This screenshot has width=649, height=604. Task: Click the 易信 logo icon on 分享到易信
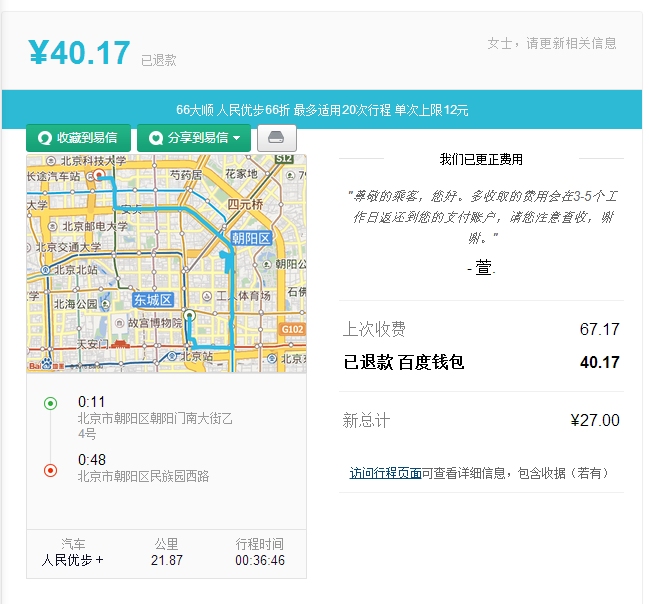[156, 138]
